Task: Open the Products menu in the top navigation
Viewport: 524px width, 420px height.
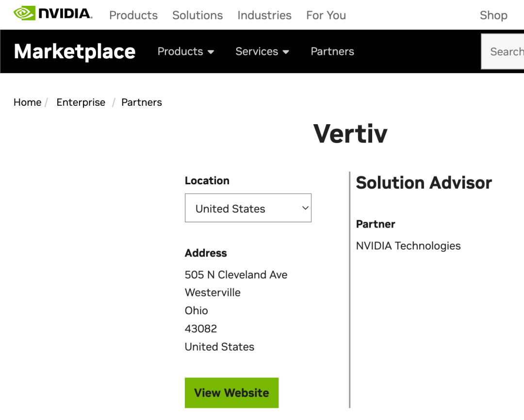Action: tap(133, 16)
